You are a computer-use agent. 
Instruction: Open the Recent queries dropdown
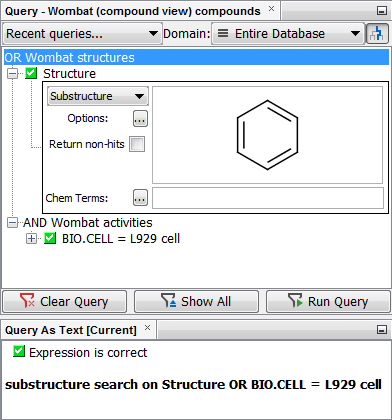pos(83,34)
